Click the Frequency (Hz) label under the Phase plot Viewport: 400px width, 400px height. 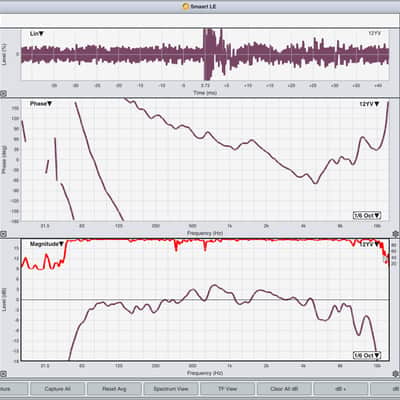coord(205,233)
